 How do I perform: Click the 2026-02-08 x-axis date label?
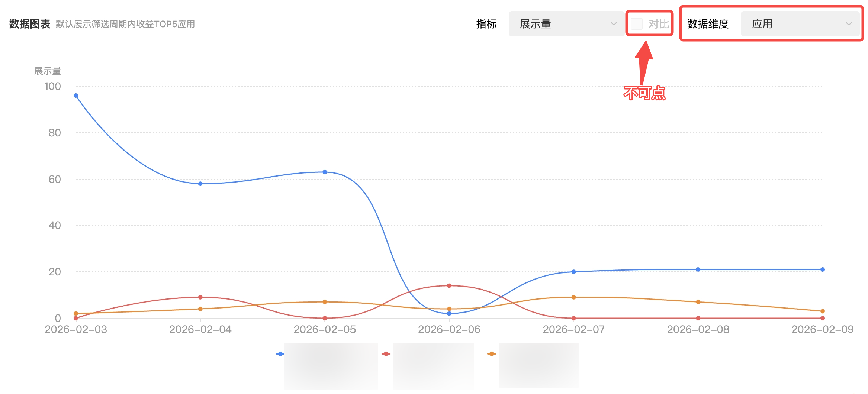pyautogui.click(x=698, y=330)
